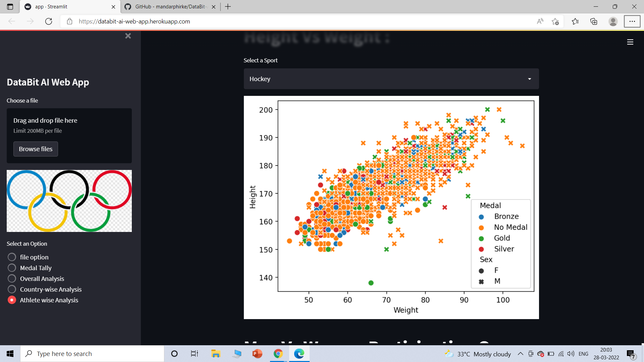Image resolution: width=644 pixels, height=362 pixels.
Task: Close the sidebar with the X icon
Action: (x=128, y=36)
